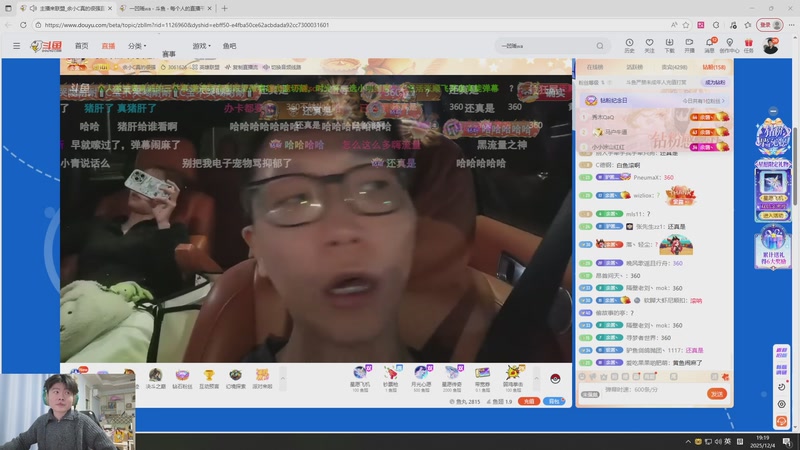Open the headset support icon
800x450 pixels.
[x=781, y=421]
